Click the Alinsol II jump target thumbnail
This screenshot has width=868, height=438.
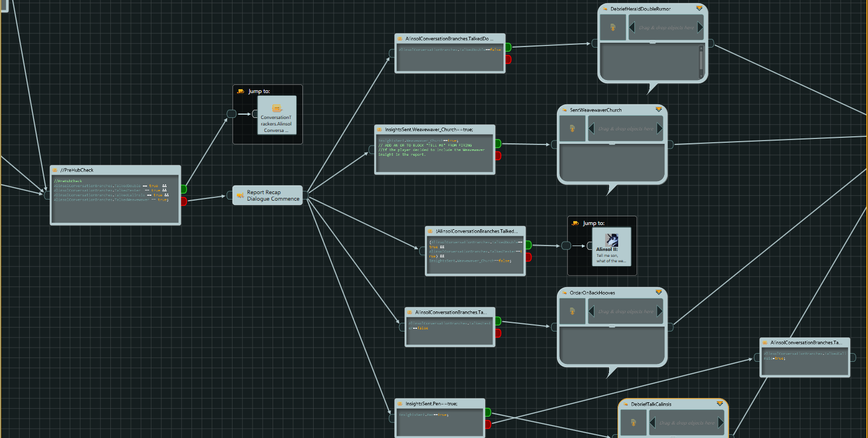point(612,241)
